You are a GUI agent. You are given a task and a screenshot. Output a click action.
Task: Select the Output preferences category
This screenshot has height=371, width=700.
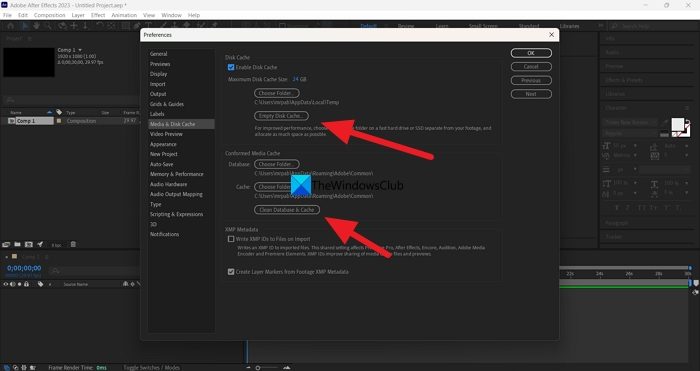tap(158, 94)
